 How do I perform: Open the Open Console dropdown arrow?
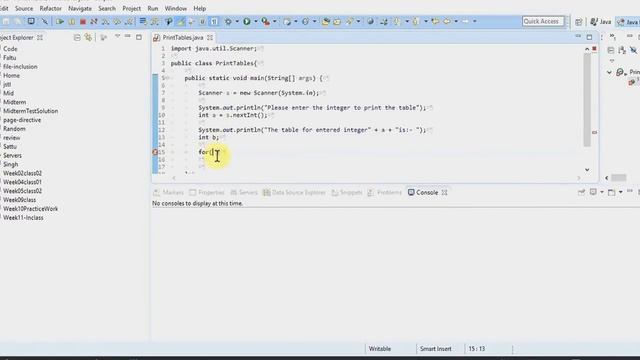(620, 192)
